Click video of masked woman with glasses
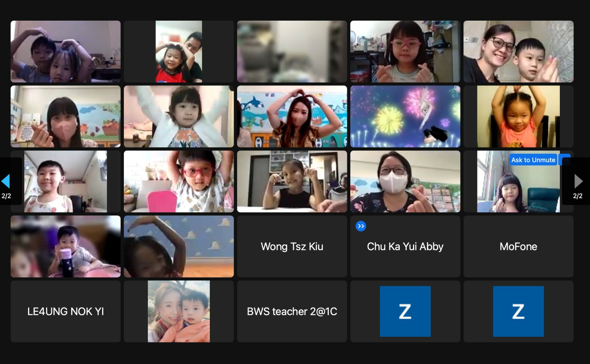Viewport: 590px width, 364px height. click(405, 181)
